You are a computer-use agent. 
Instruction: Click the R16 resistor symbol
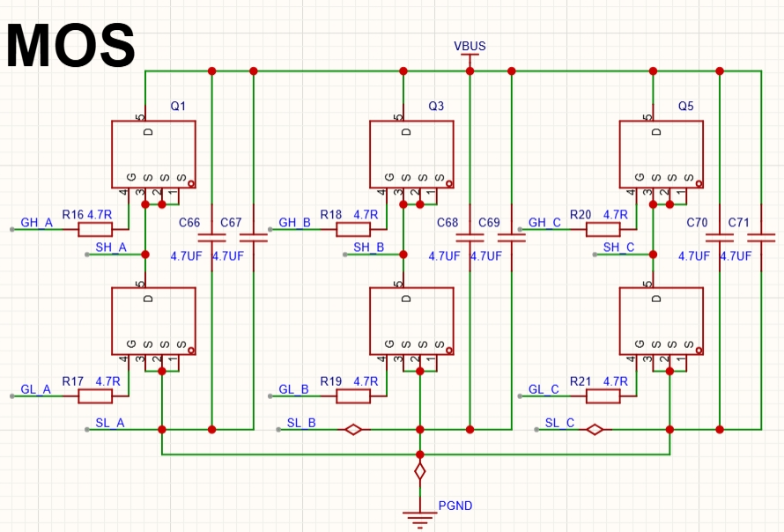pos(95,230)
